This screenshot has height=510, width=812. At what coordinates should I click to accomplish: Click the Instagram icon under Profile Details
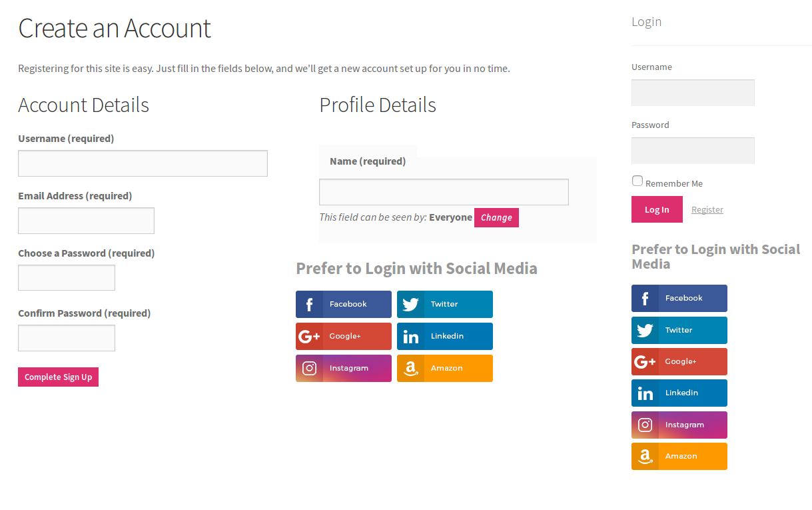click(309, 369)
